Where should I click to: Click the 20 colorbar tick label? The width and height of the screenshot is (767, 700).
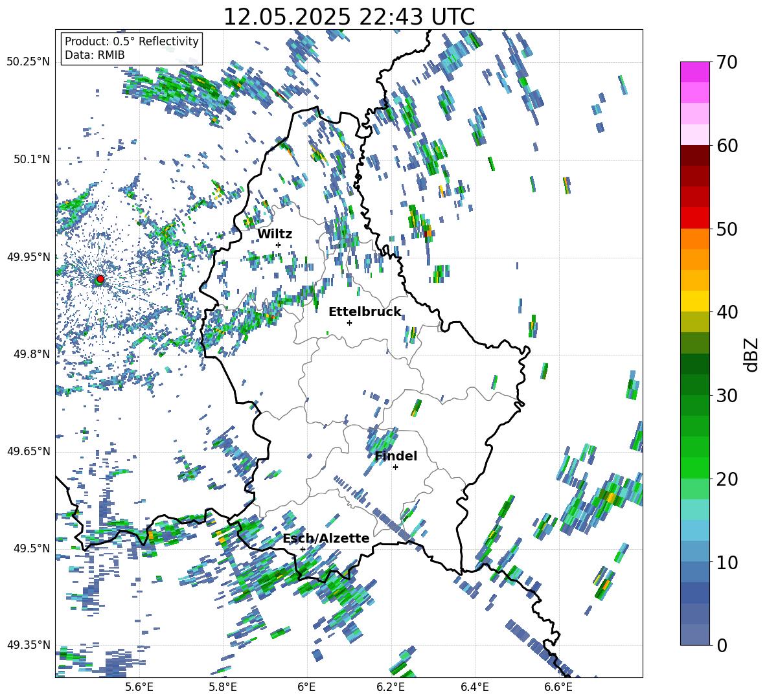[726, 479]
